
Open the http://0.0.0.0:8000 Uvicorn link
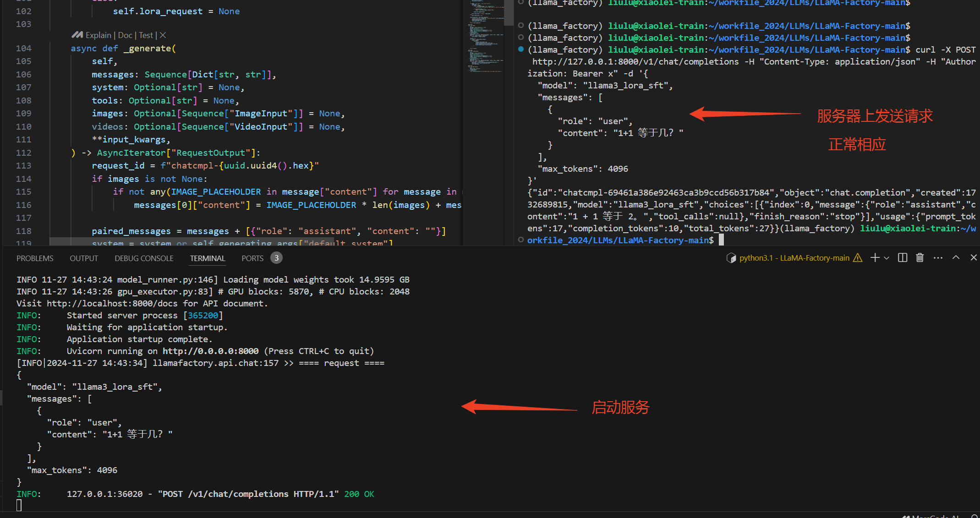click(x=210, y=351)
